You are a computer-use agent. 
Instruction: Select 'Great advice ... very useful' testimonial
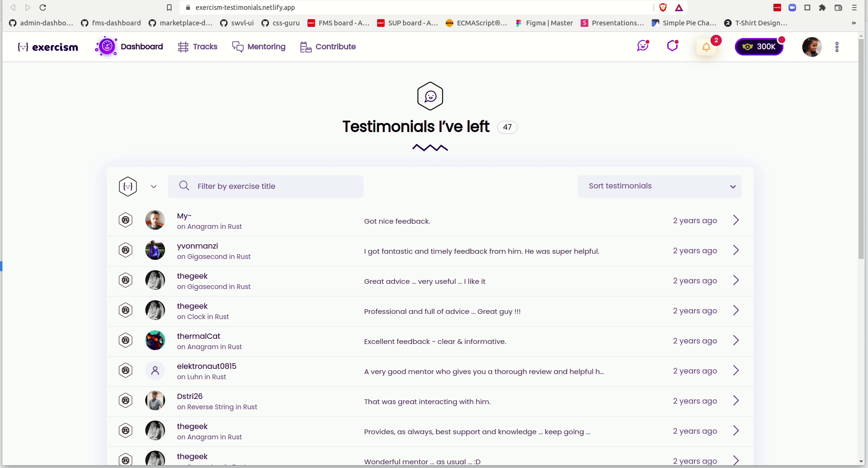coord(425,281)
